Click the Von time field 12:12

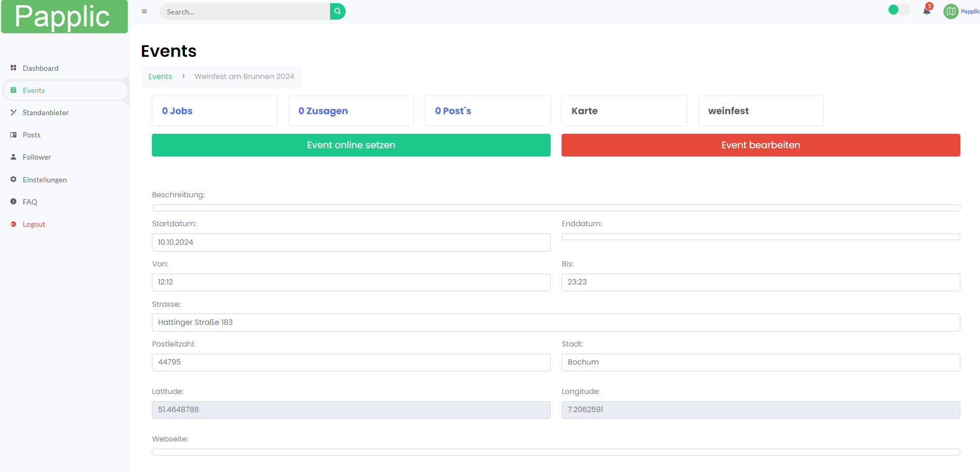(x=351, y=282)
